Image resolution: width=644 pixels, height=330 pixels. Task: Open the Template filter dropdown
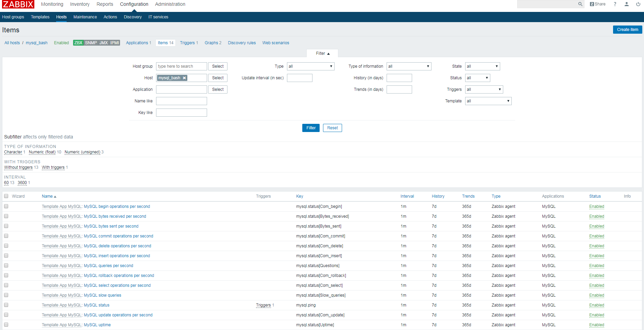click(x=488, y=101)
